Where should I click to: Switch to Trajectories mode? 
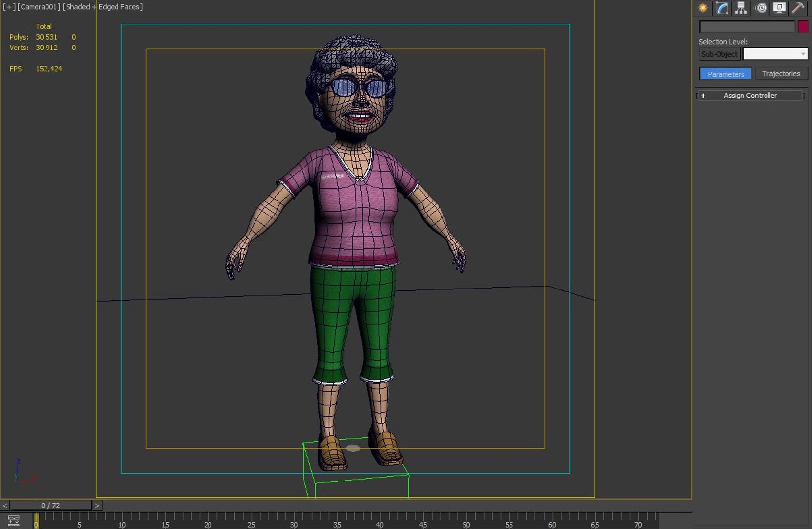781,74
